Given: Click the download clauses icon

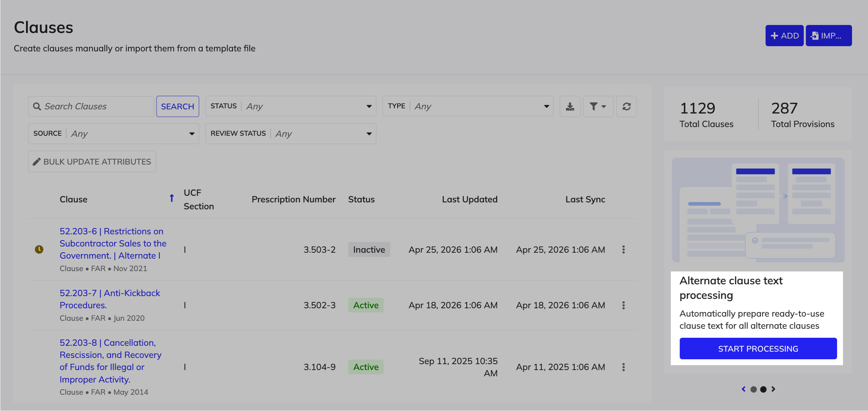Looking at the screenshot, I should tap(570, 106).
